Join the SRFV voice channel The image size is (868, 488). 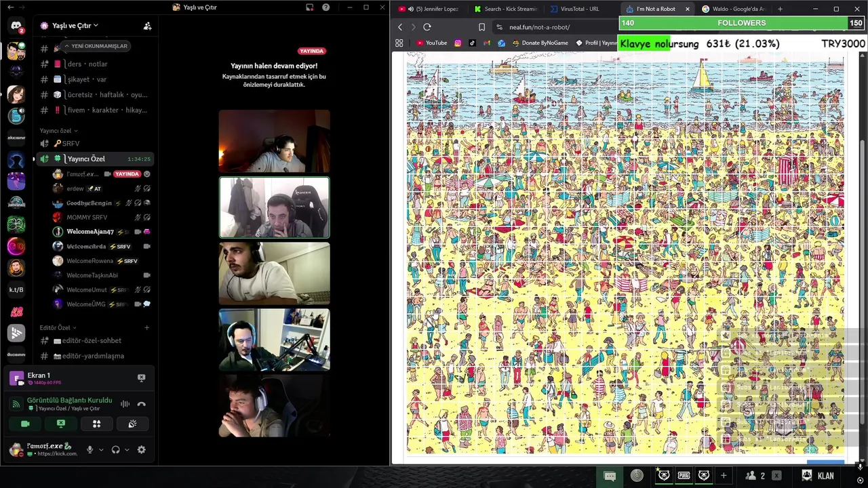[95, 143]
